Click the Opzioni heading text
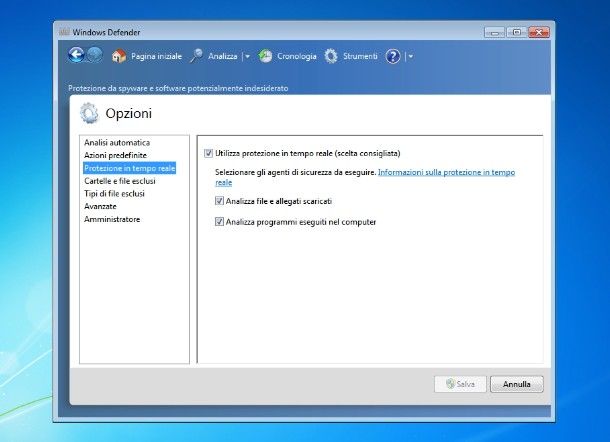Screen dimensions: 610x442 (x=129, y=113)
